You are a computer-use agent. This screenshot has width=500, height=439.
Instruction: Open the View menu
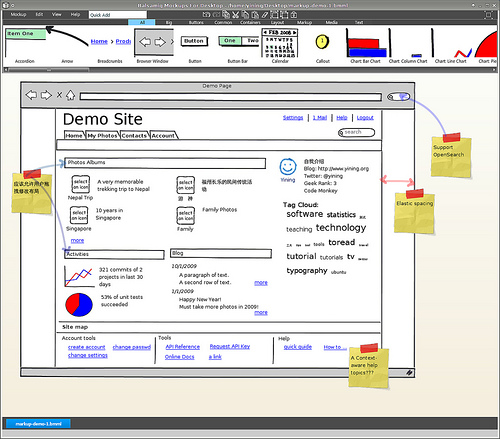tap(56, 14)
